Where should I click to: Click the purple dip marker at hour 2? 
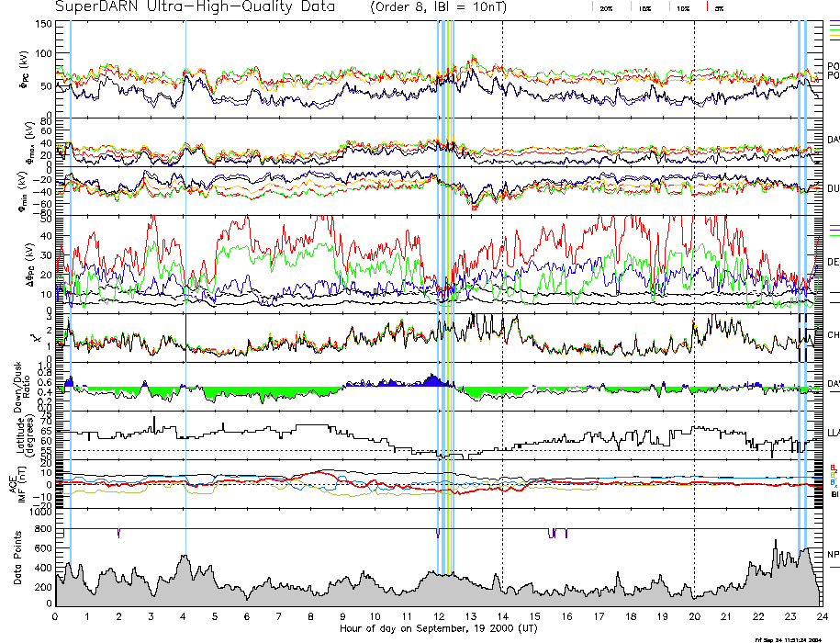point(119,533)
